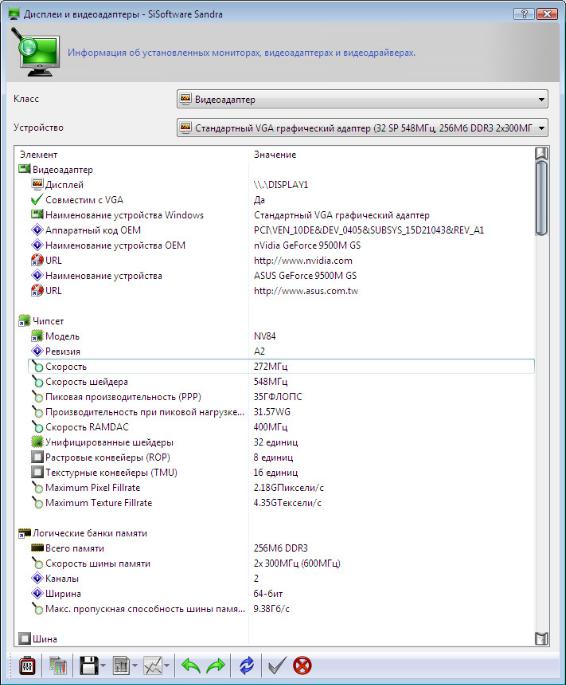This screenshot has height=685, width=566.
Task: Select the Скорость RAMDAC row
Action: (x=282, y=427)
